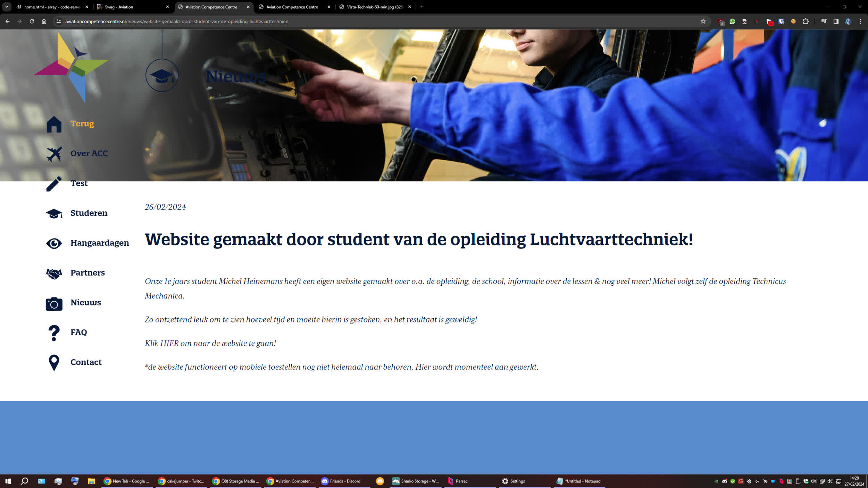868x488 pixels.
Task: Click the colorful star ACC logo
Action: point(72,67)
